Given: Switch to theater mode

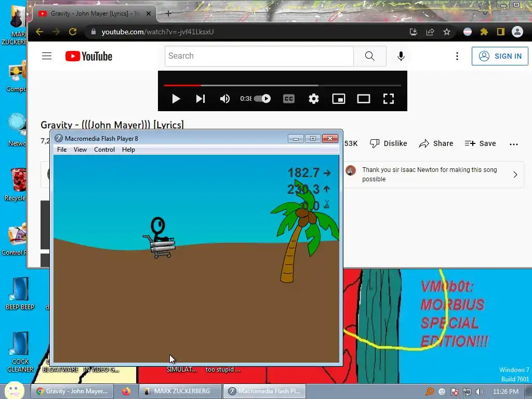Looking at the screenshot, I should pos(363,99).
